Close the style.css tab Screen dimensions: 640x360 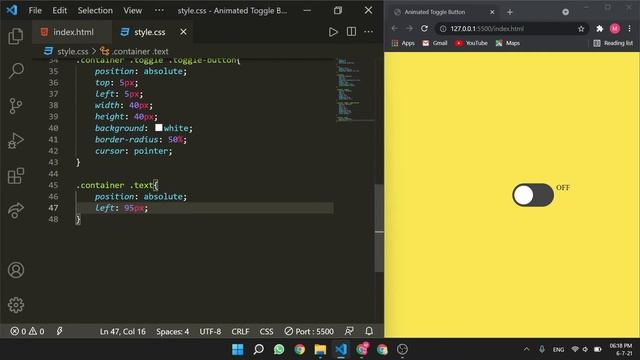click(183, 32)
